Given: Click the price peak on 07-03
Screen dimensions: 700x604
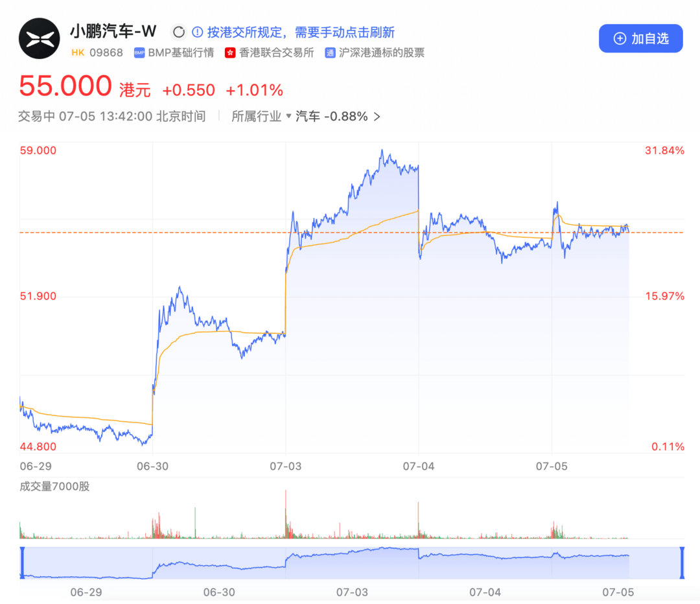Looking at the screenshot, I should point(382,151).
